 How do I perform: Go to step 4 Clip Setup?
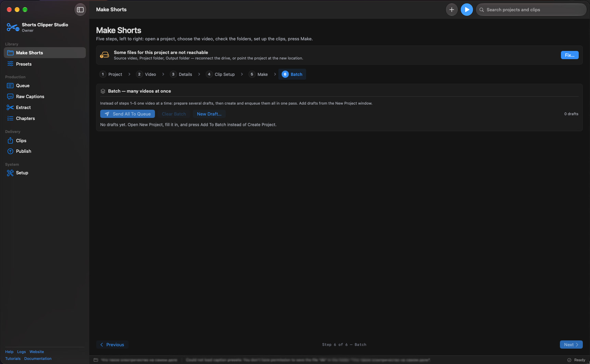(x=221, y=74)
